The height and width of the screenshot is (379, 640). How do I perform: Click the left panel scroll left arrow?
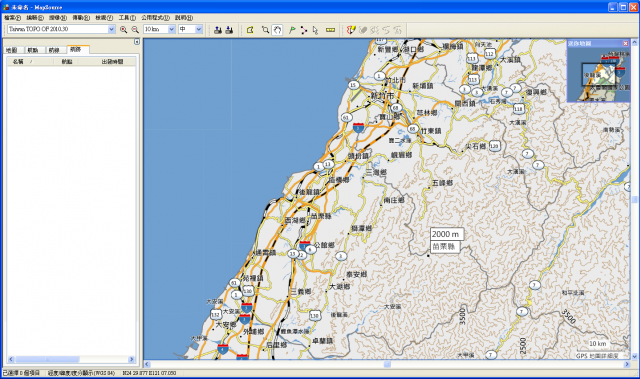[11, 359]
